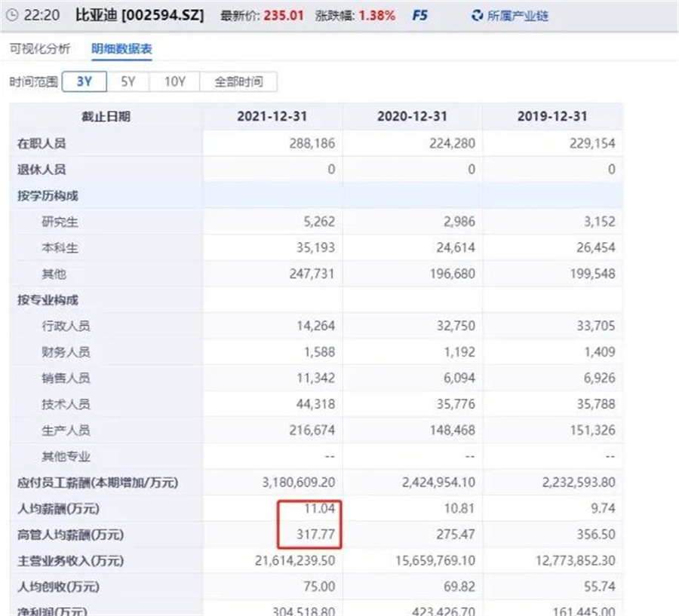
Task: Click the 人均薪酬 value 11.04
Action: pos(320,508)
